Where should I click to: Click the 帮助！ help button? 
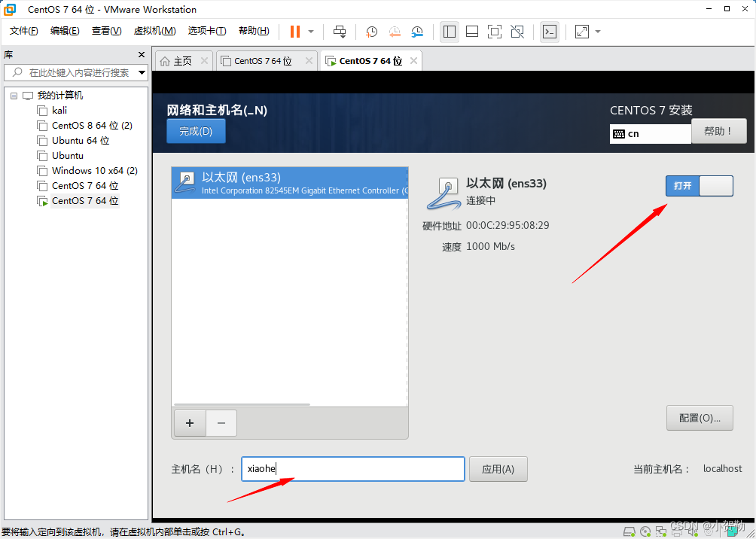pos(718,131)
